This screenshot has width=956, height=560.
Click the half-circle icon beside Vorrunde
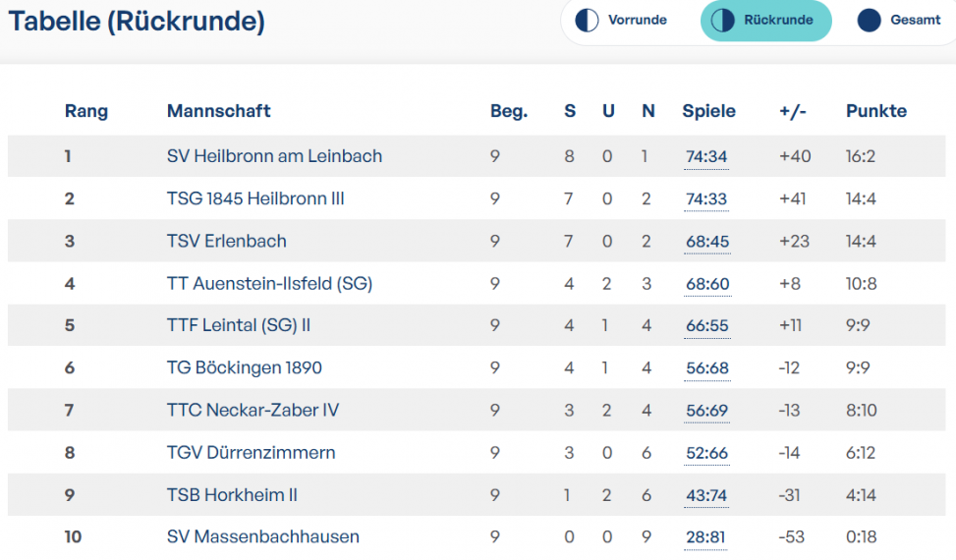coord(587,20)
